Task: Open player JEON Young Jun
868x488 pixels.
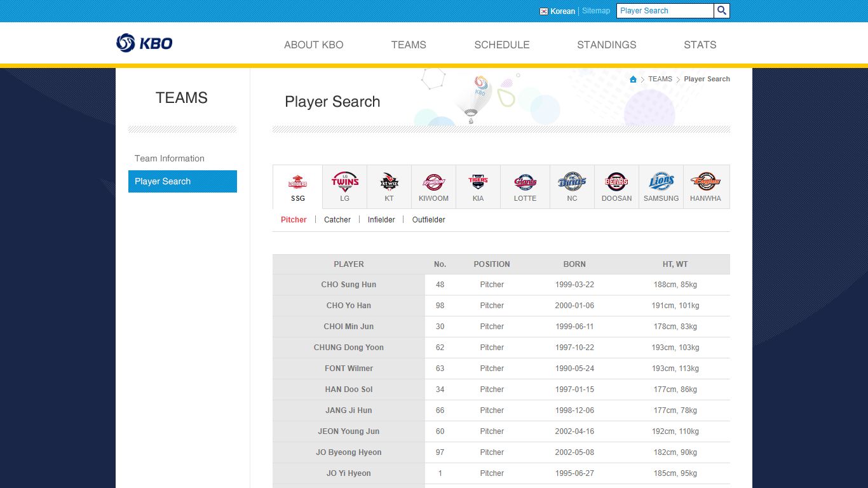Action: point(349,431)
